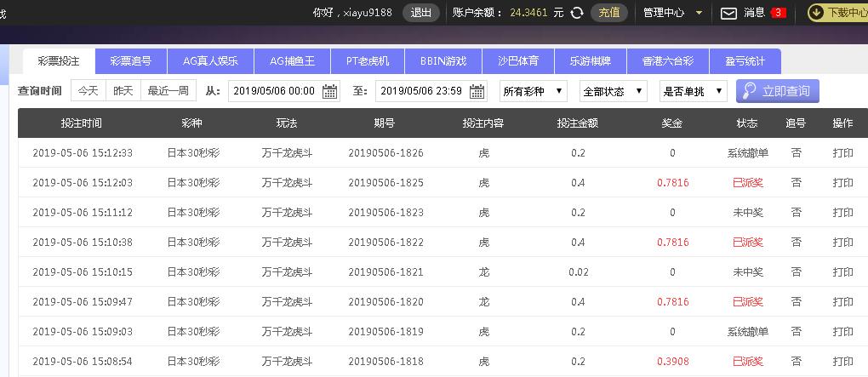Click the download center arrow icon
This screenshot has height=377, width=868.
[815, 13]
